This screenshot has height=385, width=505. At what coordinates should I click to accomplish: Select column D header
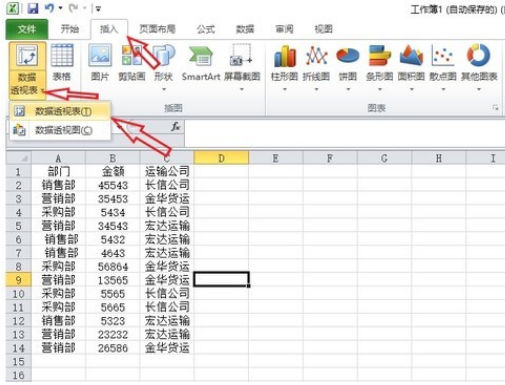pos(221,158)
